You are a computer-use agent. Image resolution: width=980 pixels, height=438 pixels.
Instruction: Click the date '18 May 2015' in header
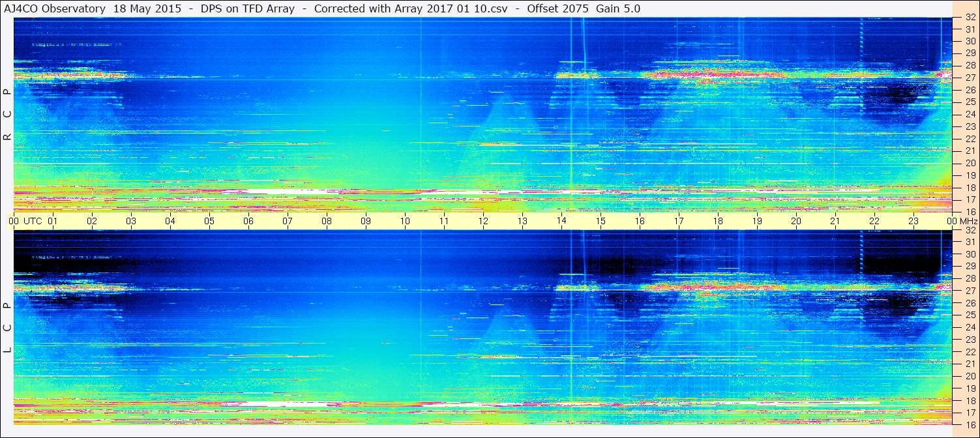148,8
